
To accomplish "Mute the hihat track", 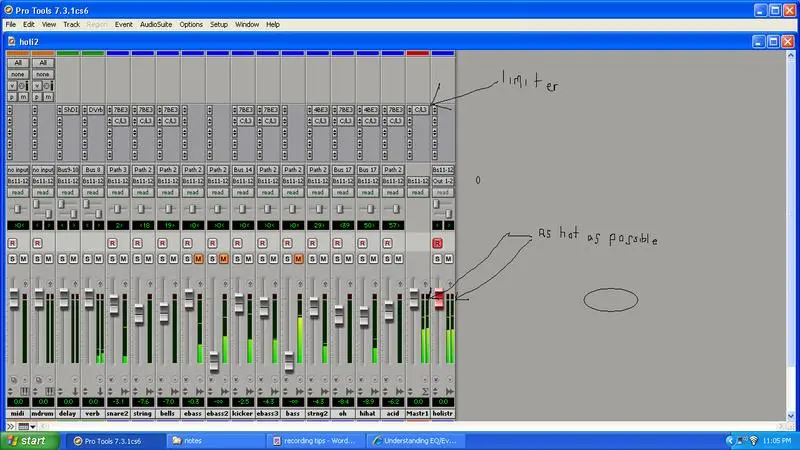I will coord(374,259).
